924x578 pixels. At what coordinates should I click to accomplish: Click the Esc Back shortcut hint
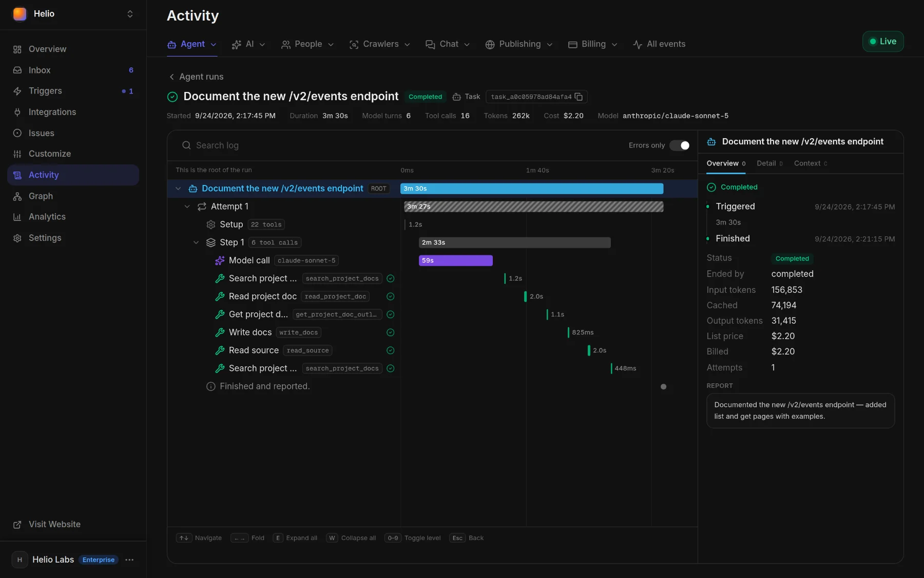pos(467,538)
